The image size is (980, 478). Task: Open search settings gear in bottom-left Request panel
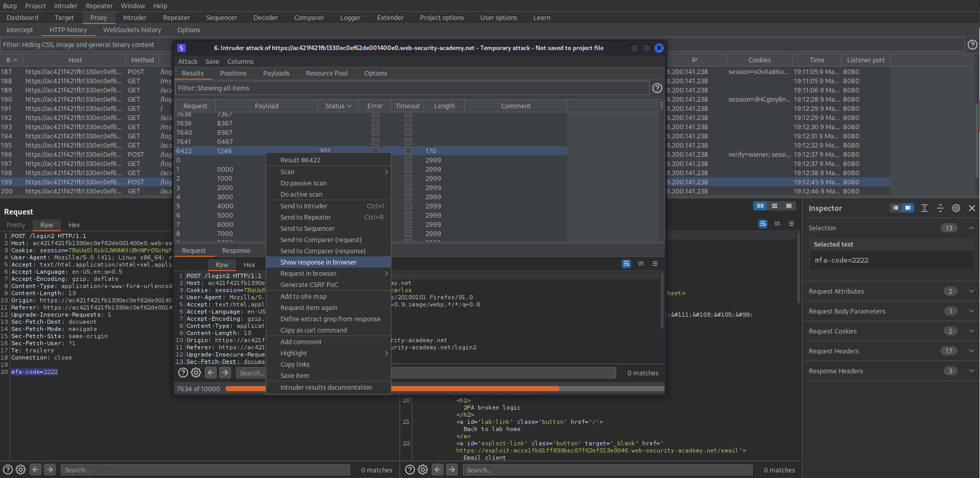click(21, 469)
